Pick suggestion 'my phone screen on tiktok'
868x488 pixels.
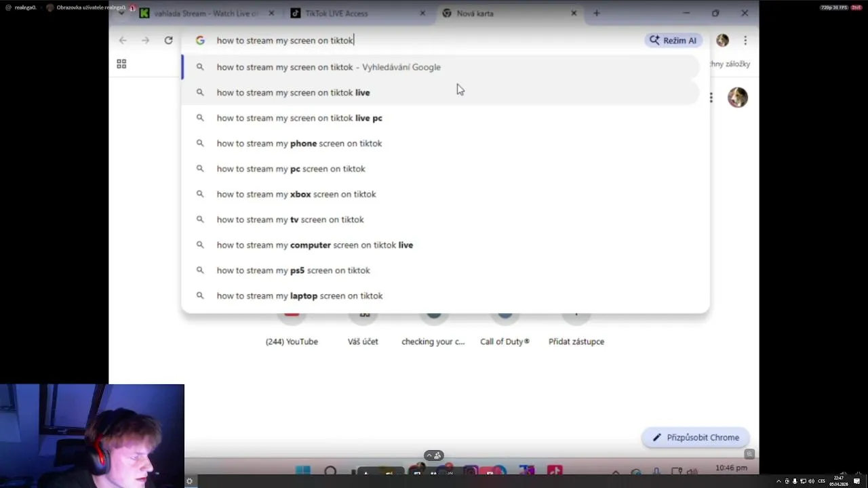click(x=441, y=143)
